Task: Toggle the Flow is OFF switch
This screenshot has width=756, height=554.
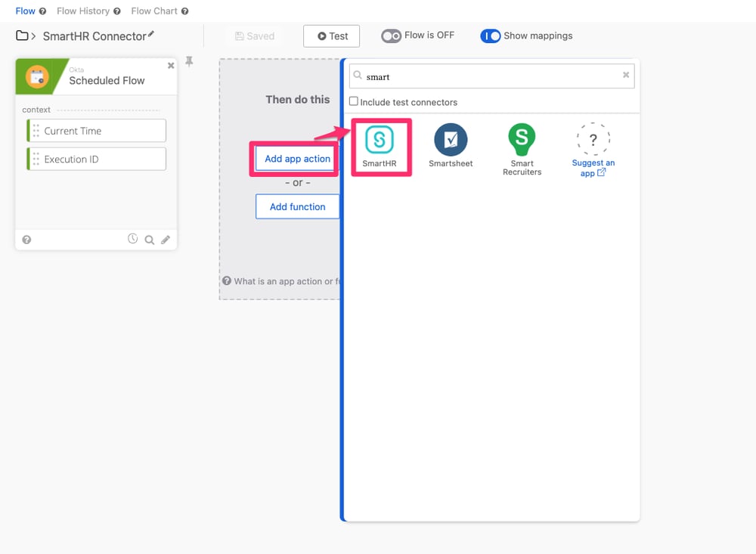Action: point(391,36)
